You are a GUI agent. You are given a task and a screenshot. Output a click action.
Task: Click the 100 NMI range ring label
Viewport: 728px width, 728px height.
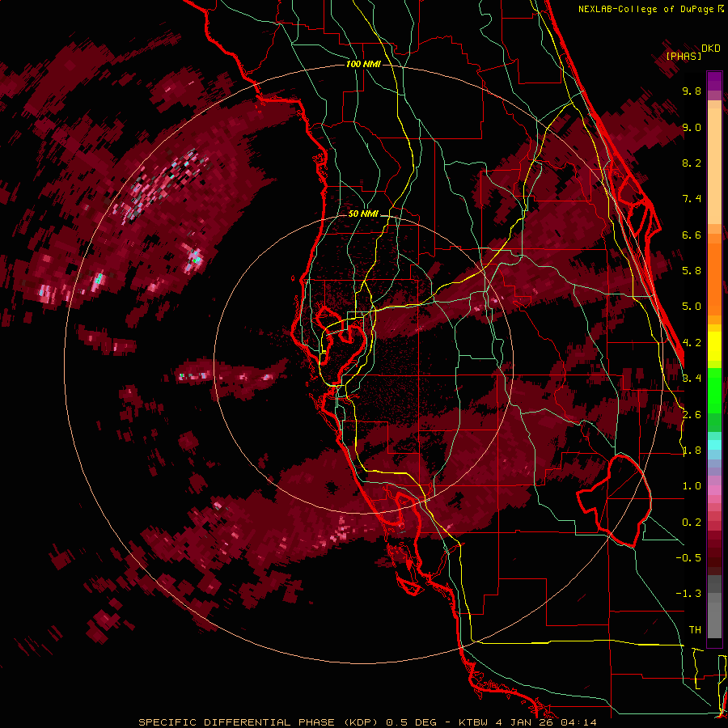[x=363, y=64]
